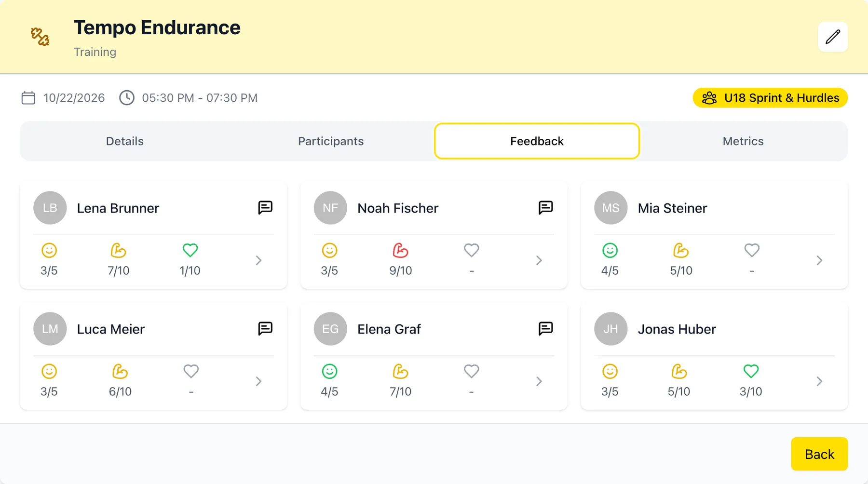Click Noah Fischer's red muscle icon

(400, 250)
